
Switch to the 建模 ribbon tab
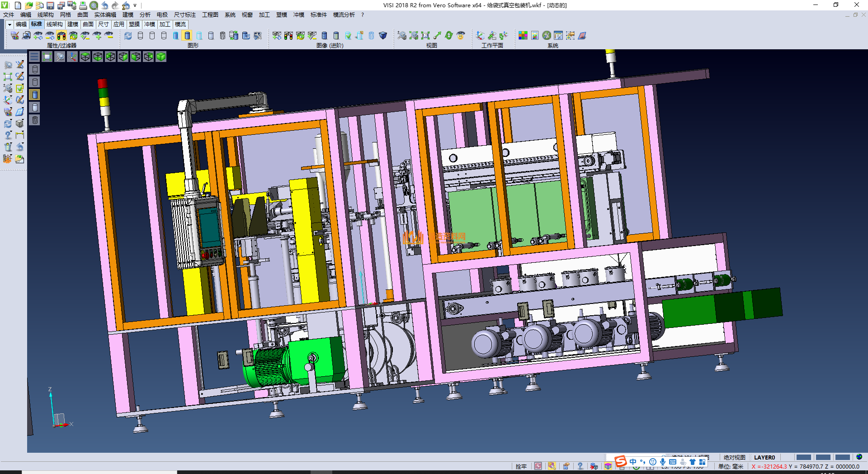click(x=73, y=24)
